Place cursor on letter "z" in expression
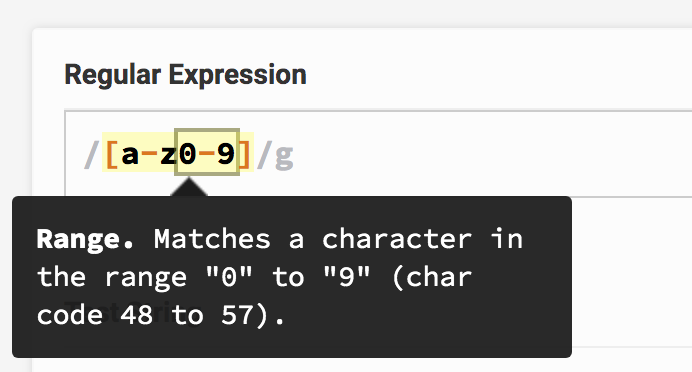Viewport: 692px width, 372px height. [x=168, y=155]
